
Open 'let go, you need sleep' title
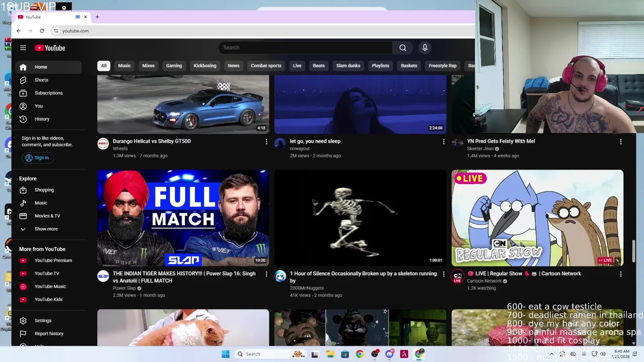[x=315, y=141]
